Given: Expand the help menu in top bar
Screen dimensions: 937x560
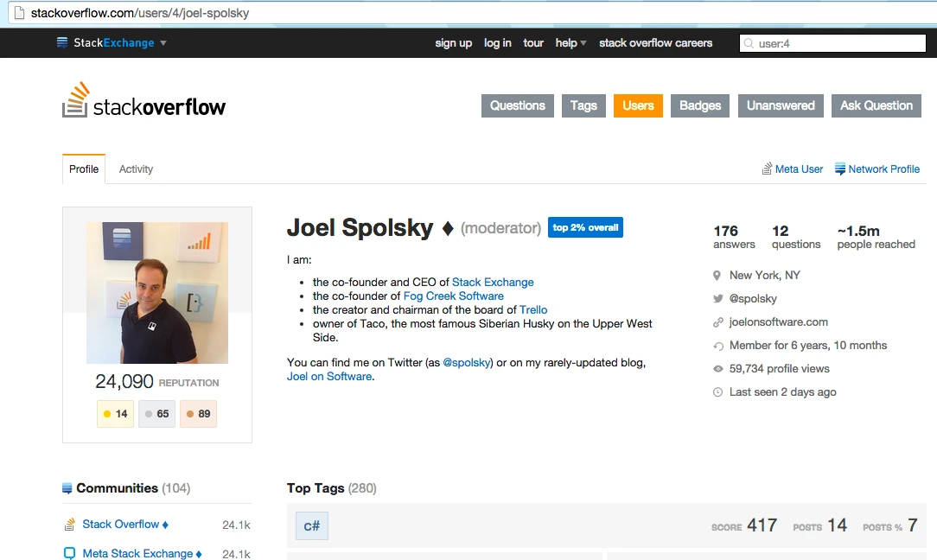Looking at the screenshot, I should pos(570,43).
